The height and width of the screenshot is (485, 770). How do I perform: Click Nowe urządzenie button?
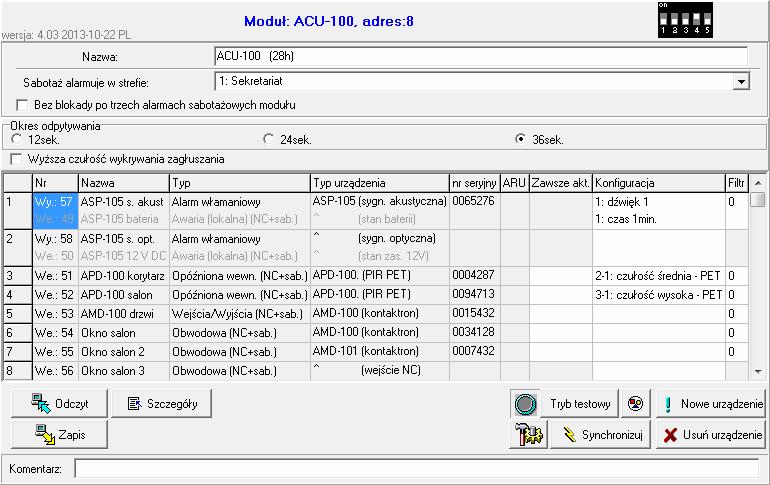(x=711, y=404)
